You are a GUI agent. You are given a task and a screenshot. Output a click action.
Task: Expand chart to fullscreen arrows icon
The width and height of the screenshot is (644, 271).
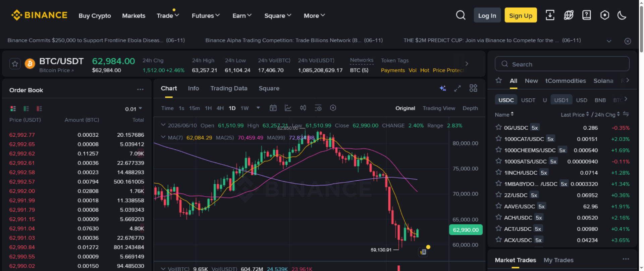(458, 88)
